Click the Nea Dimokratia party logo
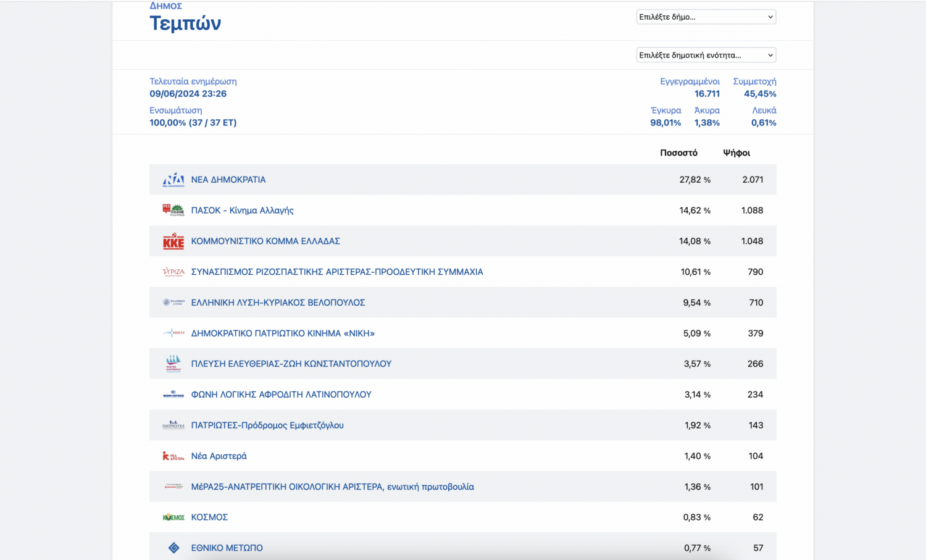Image resolution: width=926 pixels, height=560 pixels. click(173, 180)
